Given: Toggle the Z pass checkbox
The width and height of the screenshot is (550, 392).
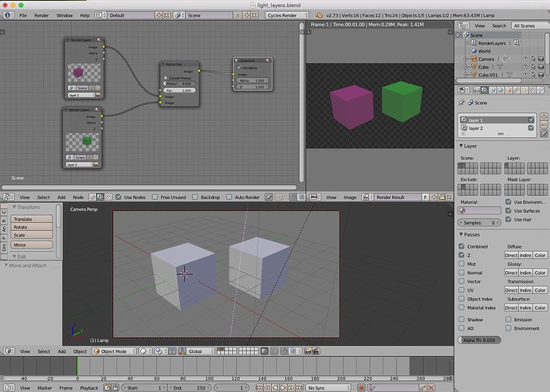Looking at the screenshot, I should 462,255.
